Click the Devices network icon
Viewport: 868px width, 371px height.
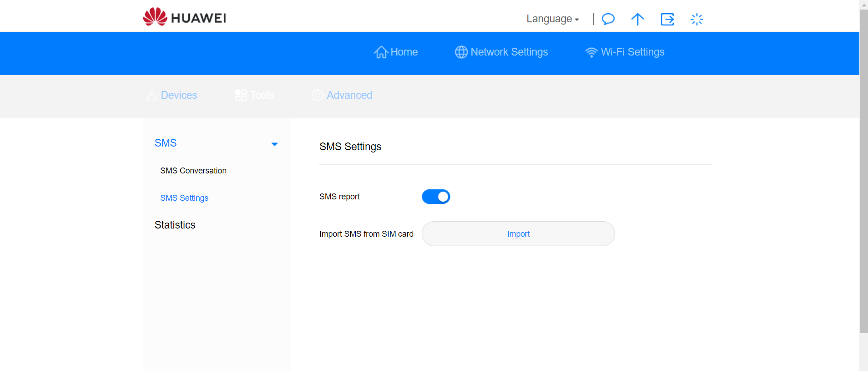tap(151, 95)
